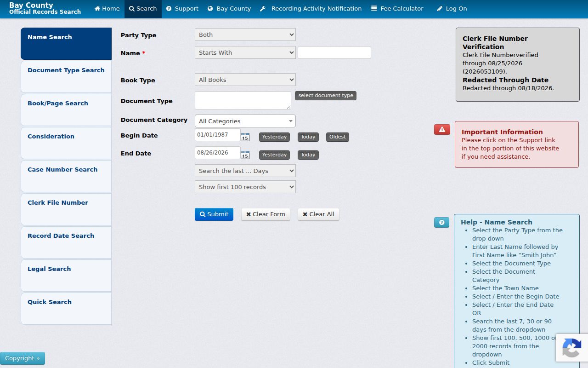Open Recording Activity Notification
The width and height of the screenshot is (588, 368).
(x=311, y=9)
